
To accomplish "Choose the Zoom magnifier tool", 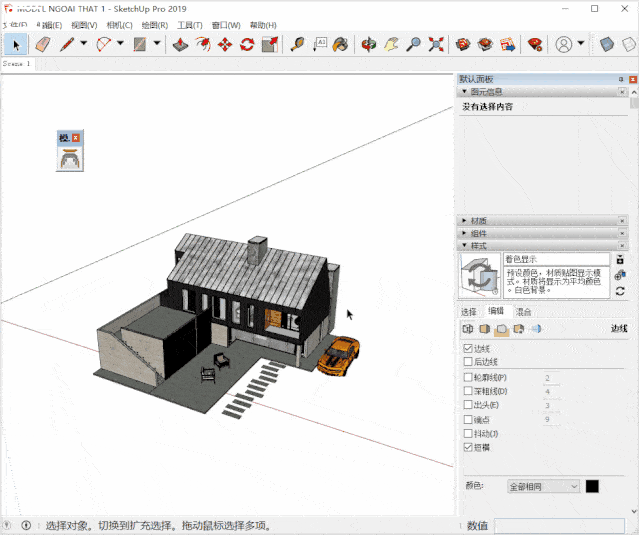I will (414, 44).
